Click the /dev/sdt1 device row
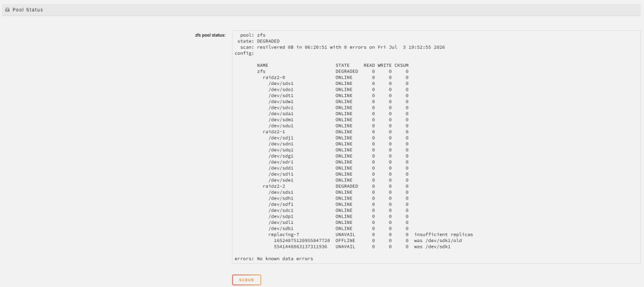Screen dimensions: 644x287 tap(339, 96)
